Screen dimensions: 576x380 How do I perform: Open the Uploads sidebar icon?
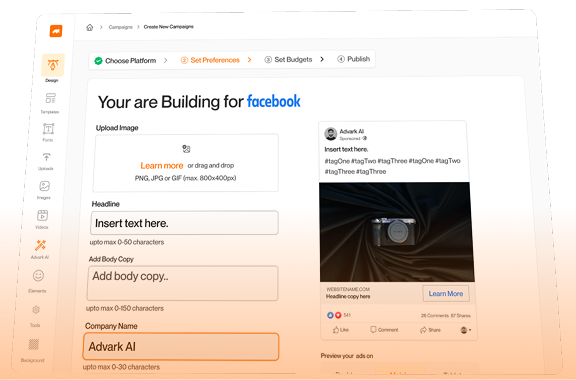click(x=46, y=157)
